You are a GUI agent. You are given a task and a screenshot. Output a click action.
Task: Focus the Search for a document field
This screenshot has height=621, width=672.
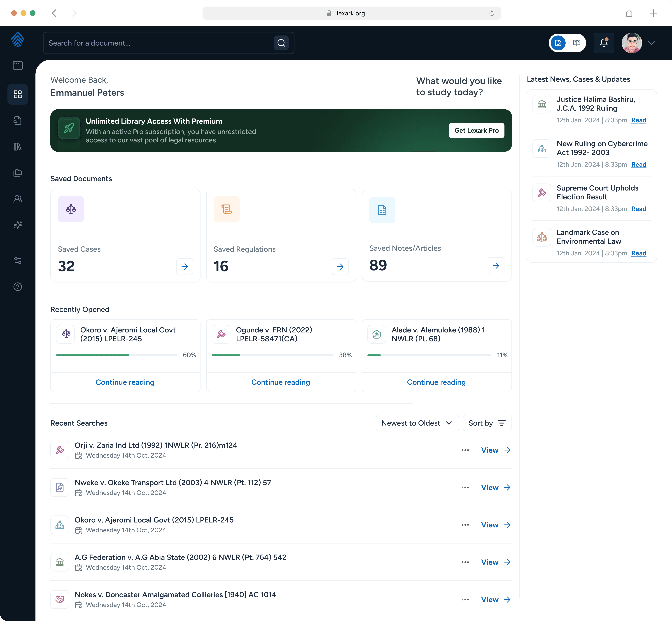pyautogui.click(x=158, y=43)
